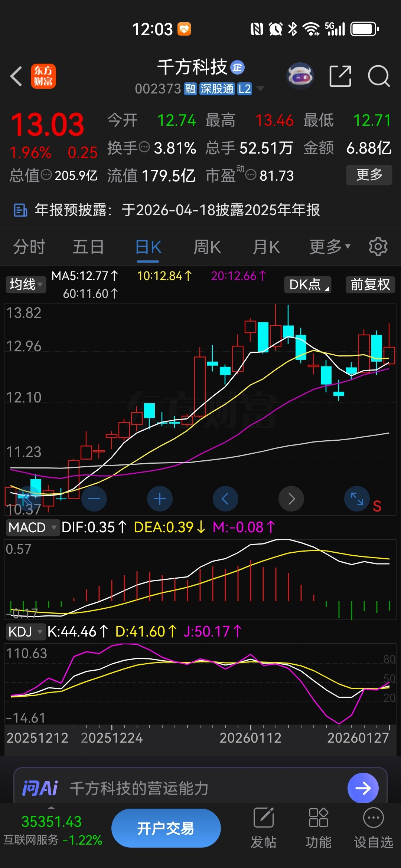Switch to 分时 tab
The width and height of the screenshot is (401, 868).
[x=29, y=246]
